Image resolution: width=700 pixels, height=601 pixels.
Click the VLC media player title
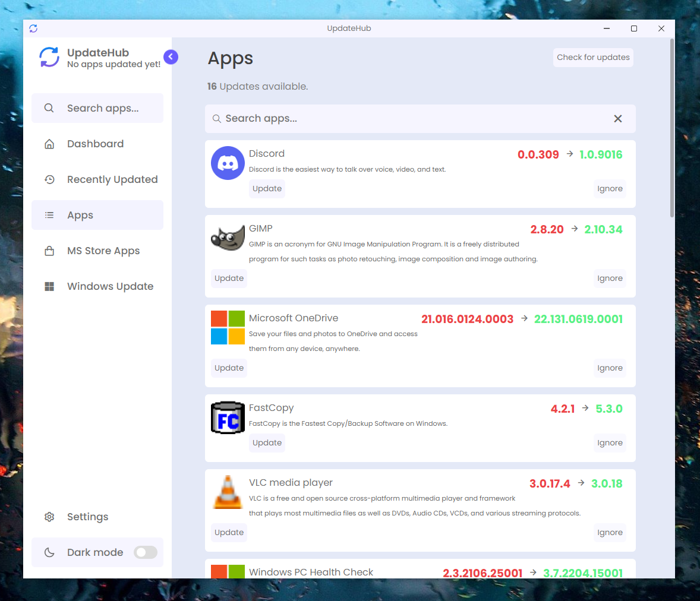point(291,483)
